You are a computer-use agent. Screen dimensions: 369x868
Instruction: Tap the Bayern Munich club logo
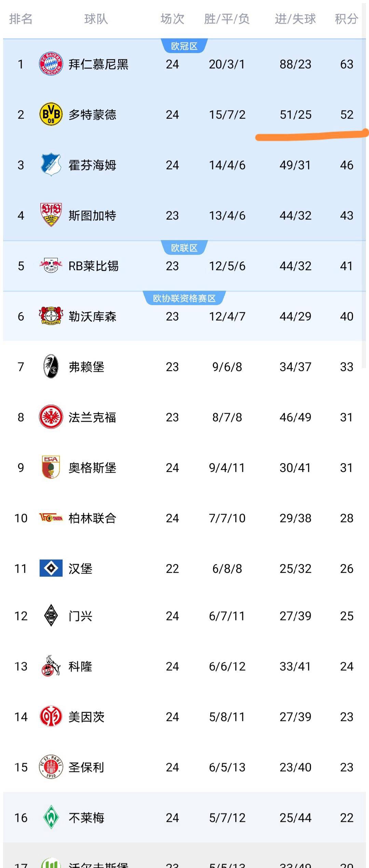[51, 64]
